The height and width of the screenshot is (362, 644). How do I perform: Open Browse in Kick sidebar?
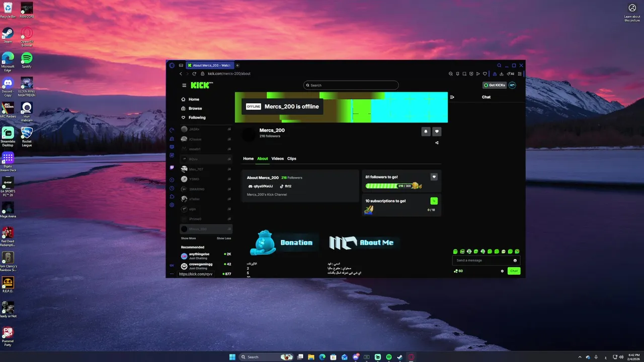(x=192, y=109)
